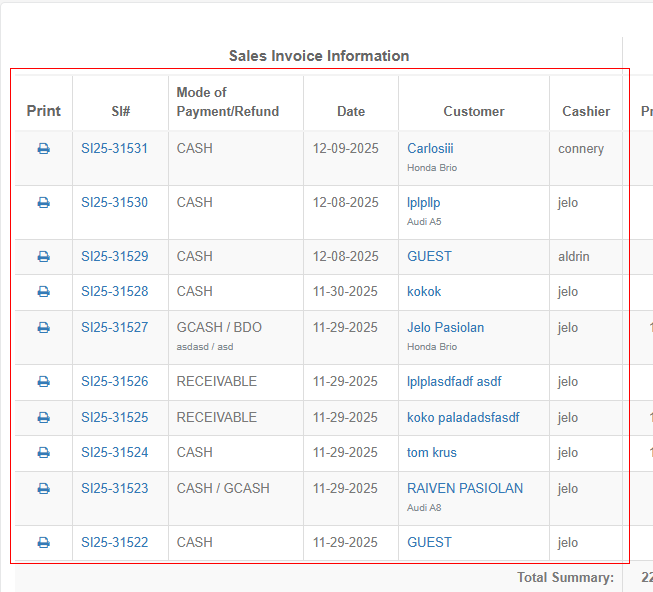This screenshot has width=653, height=592.
Task: Print invoice SI25-31527 paid via GCASH / BDO
Action: click(43, 328)
